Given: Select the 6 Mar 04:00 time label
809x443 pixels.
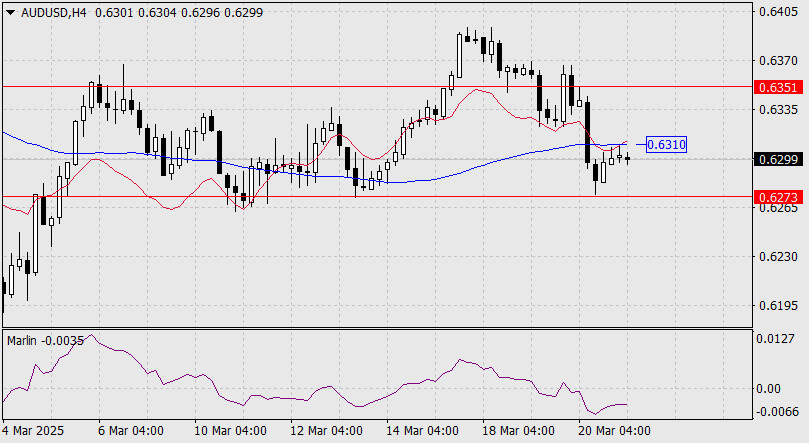Looking at the screenshot, I should coord(131,431).
